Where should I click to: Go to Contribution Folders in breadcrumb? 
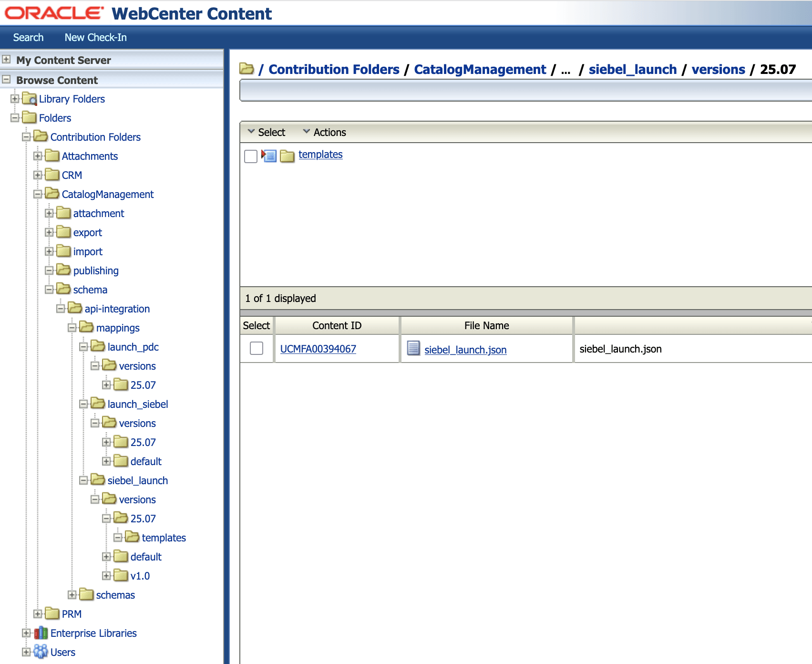334,69
